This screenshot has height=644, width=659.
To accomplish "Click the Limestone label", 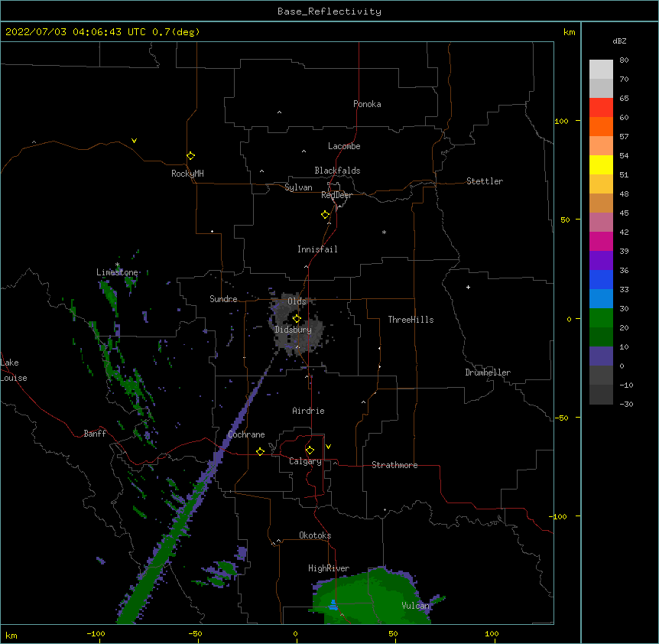I will point(117,272).
